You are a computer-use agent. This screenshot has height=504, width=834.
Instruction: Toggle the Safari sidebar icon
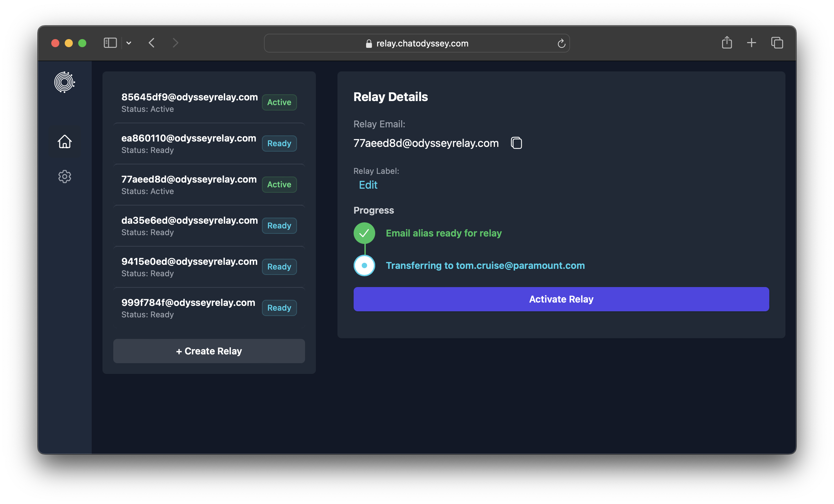[110, 43]
